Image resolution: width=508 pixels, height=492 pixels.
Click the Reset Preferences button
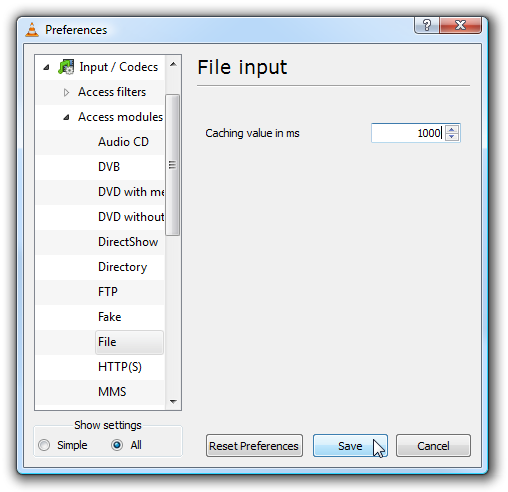pyautogui.click(x=254, y=446)
